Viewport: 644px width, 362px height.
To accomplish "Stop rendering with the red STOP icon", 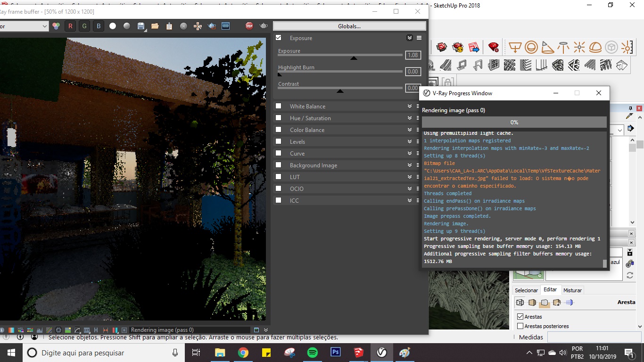I will click(249, 26).
